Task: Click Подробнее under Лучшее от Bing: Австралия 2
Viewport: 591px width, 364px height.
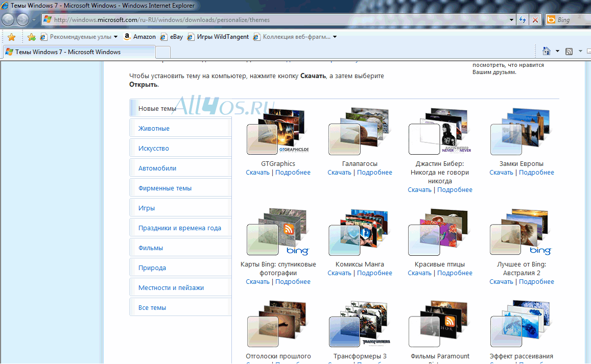Action: [x=537, y=282]
